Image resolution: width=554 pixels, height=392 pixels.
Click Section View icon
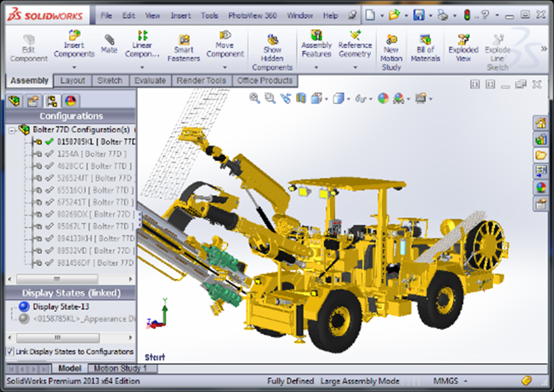(301, 98)
